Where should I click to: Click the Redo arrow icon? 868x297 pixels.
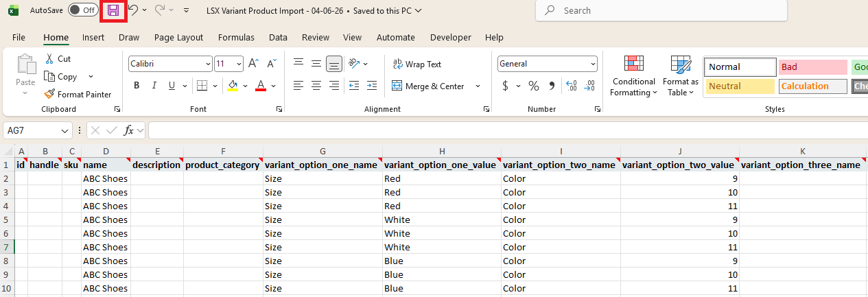click(x=160, y=10)
